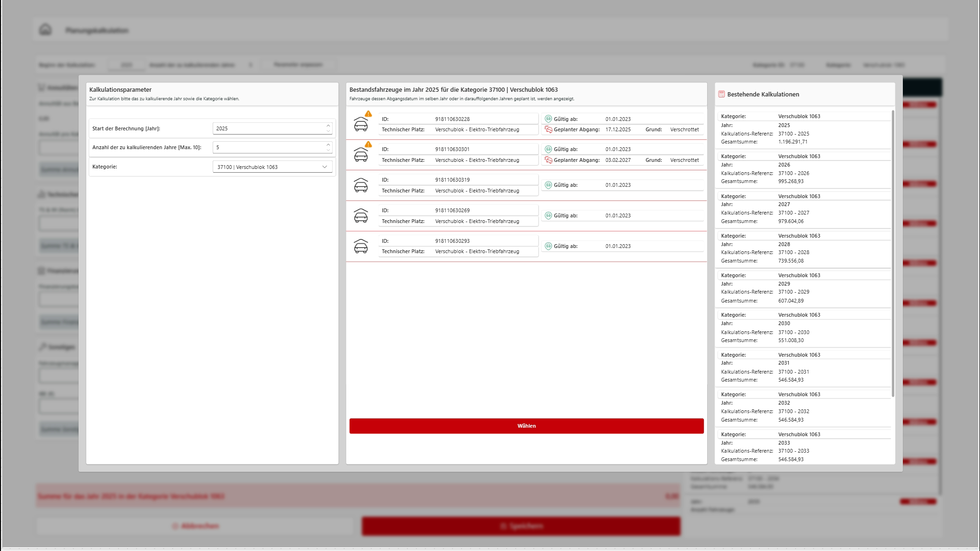Image resolution: width=980 pixels, height=551 pixels.
Task: Open the Kategorie dropdown 37100 | Verschublok 1063
Action: pyautogui.click(x=272, y=167)
